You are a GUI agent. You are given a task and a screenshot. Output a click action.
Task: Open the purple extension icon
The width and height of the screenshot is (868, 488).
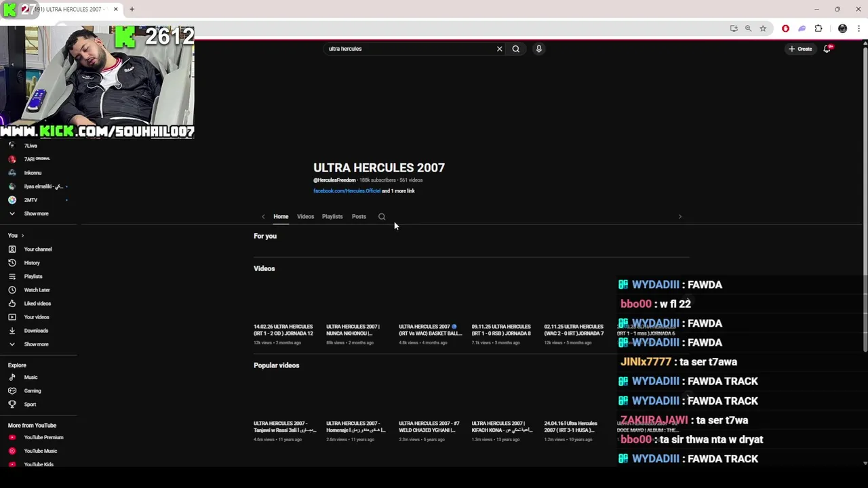[x=802, y=28]
